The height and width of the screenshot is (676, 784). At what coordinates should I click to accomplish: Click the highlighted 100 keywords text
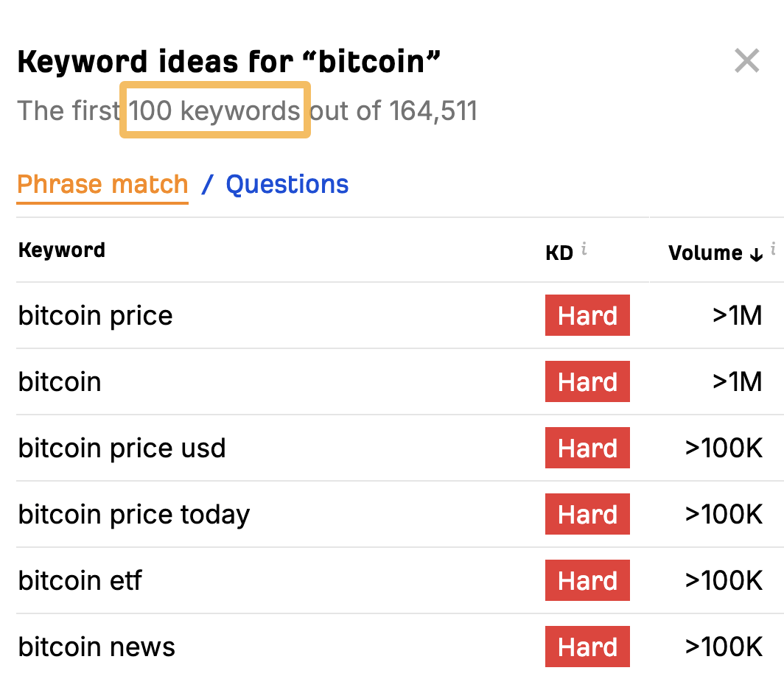[x=215, y=110]
